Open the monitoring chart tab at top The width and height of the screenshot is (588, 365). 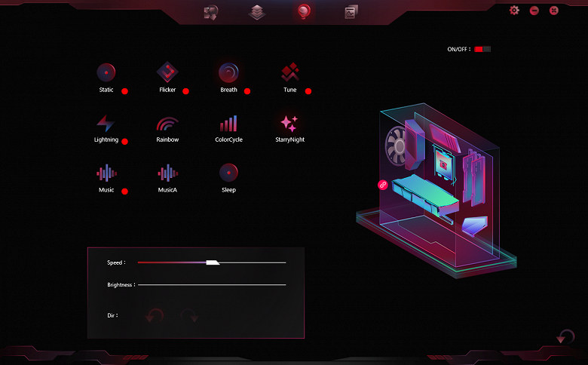click(x=351, y=12)
